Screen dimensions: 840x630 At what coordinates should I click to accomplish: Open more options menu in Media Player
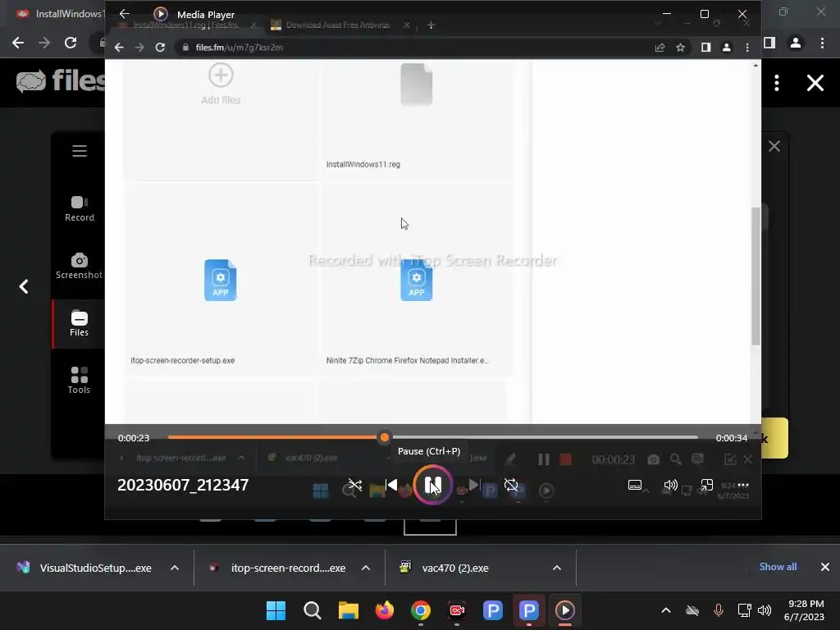pyautogui.click(x=743, y=486)
